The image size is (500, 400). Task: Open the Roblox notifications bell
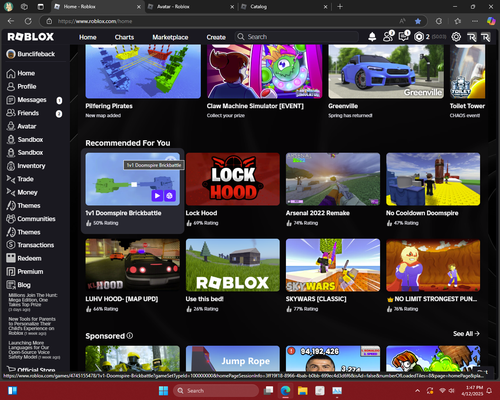pos(372,37)
